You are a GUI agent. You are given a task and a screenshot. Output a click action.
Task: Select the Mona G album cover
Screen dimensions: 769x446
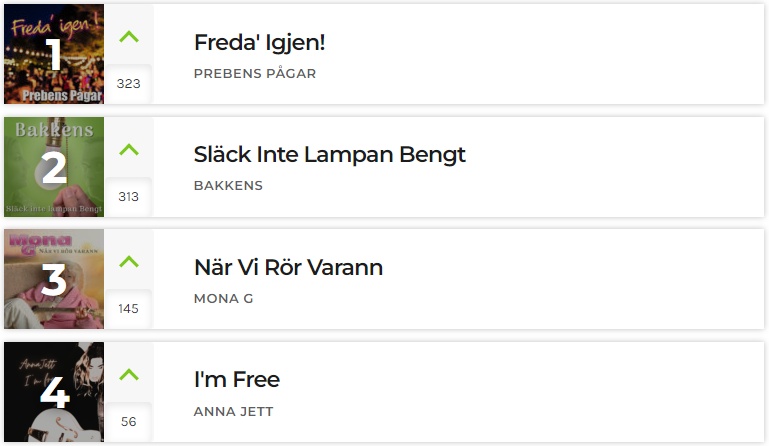tap(54, 279)
